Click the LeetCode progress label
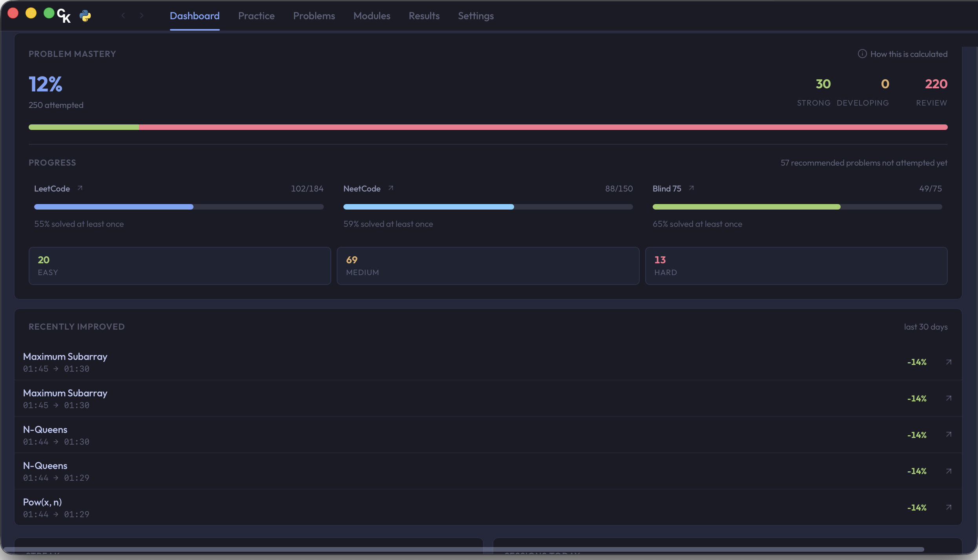This screenshot has height=560, width=978. [52, 189]
